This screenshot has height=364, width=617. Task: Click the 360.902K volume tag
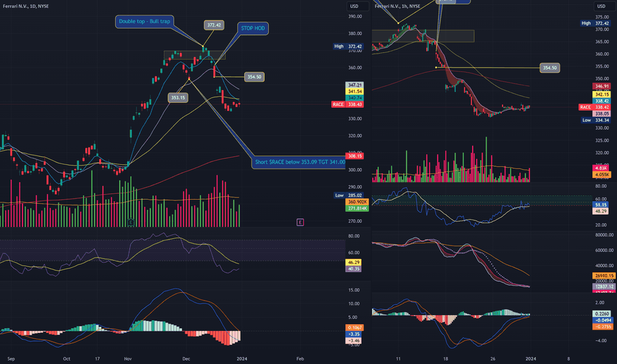click(357, 201)
